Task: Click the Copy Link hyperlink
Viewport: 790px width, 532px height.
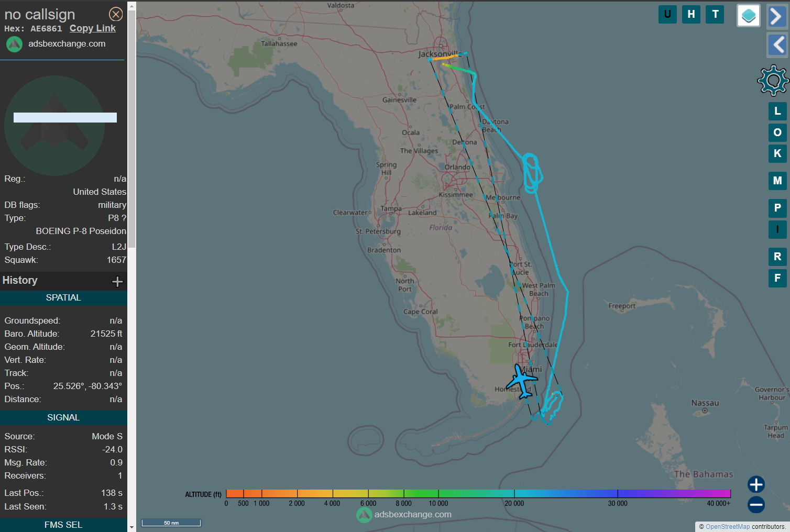Action: [x=93, y=28]
